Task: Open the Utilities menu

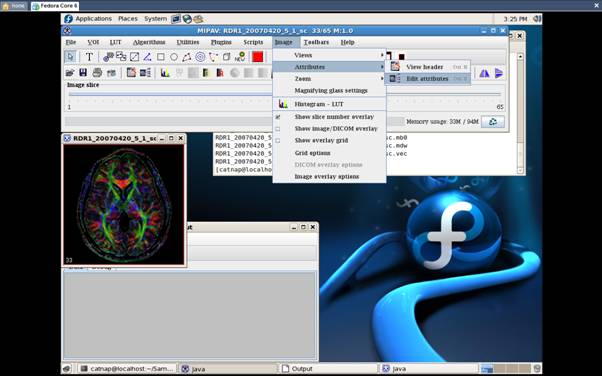Action: (188, 42)
